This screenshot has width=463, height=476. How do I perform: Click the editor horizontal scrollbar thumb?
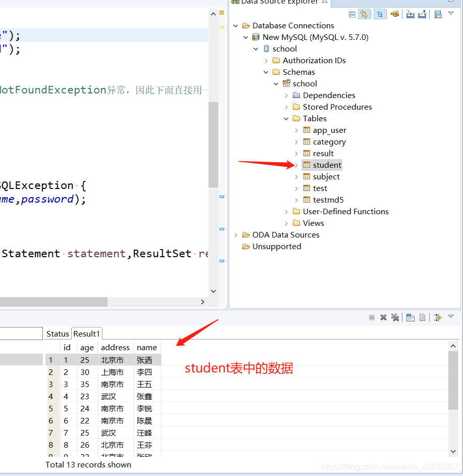(x=54, y=302)
